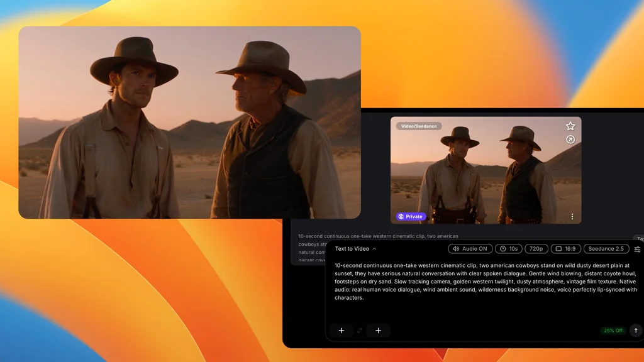This screenshot has height=362, width=644.
Task: Expand the Text to Video mode selector
Action: (356, 249)
